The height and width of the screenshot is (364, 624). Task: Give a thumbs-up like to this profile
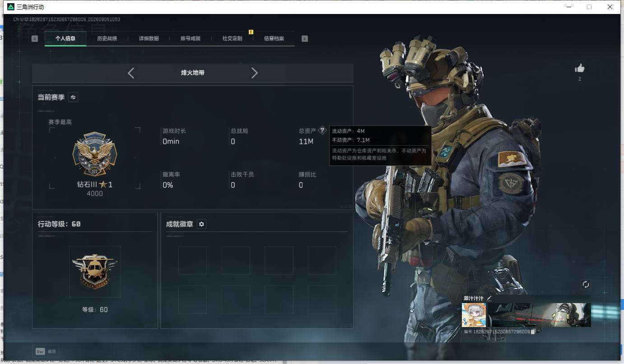(580, 68)
